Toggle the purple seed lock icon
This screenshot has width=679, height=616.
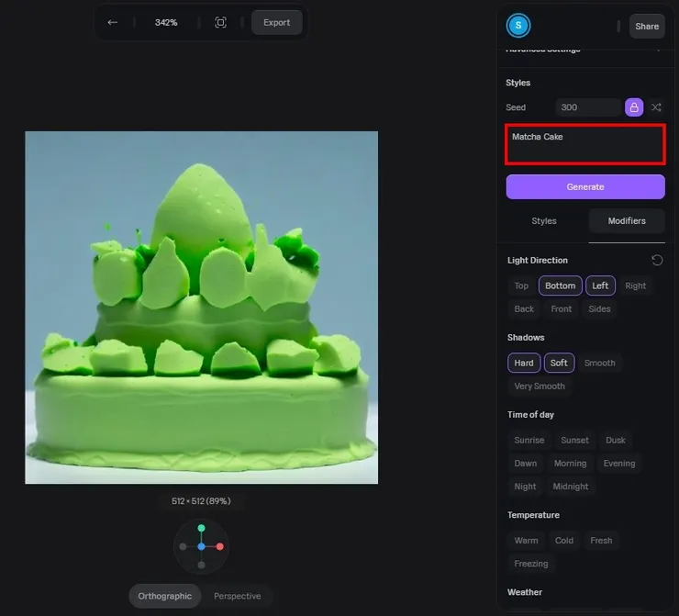[x=634, y=107]
